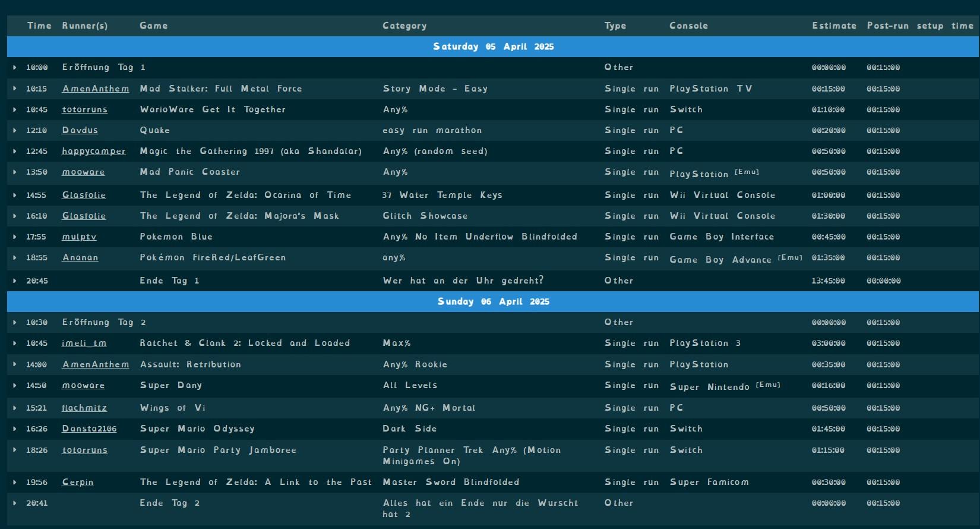The height and width of the screenshot is (529, 980).
Task: Open totorruns link in Mario Party Jamboree row
Action: pyautogui.click(x=85, y=450)
